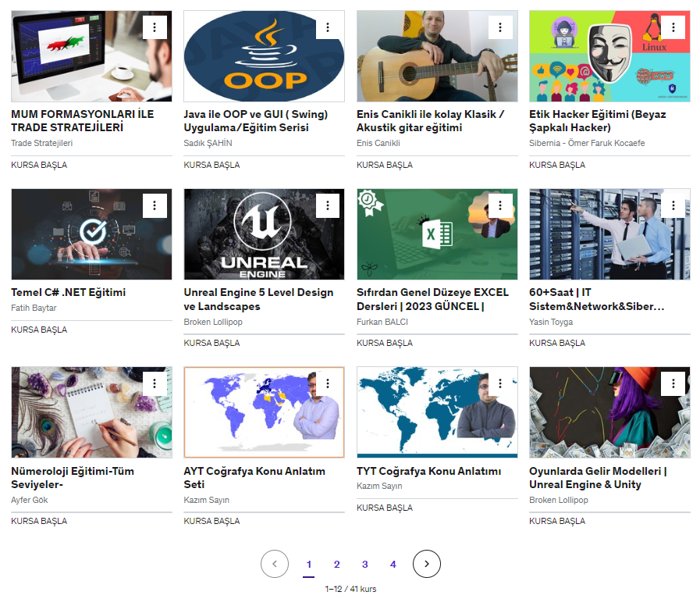Image resolution: width=700 pixels, height=599 pixels.
Task: Open options menu on Enis Canikli guitar course
Action: (x=500, y=27)
